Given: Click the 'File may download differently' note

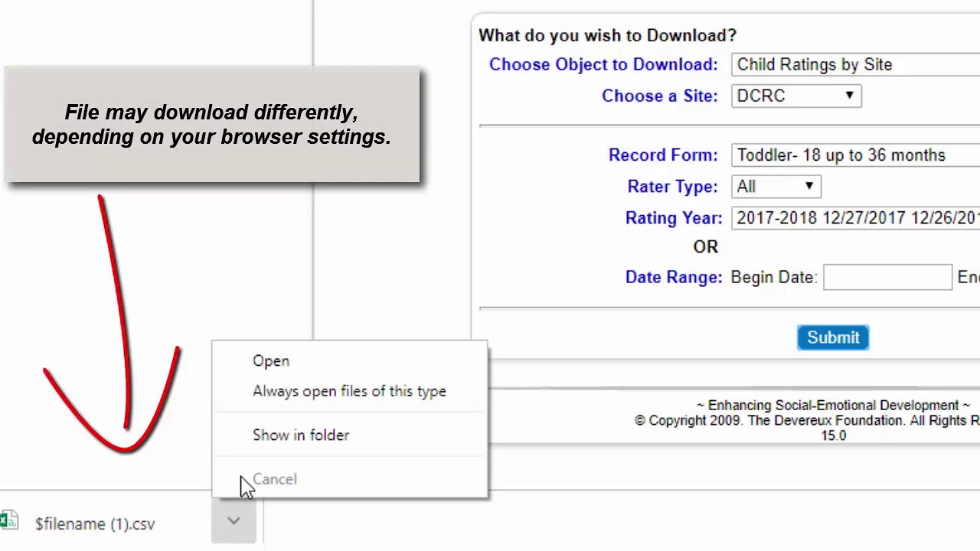Looking at the screenshot, I should (211, 125).
